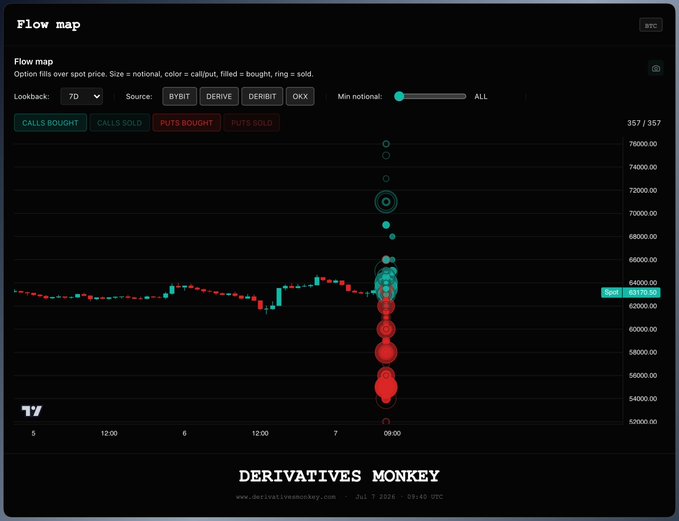This screenshot has width=679, height=521.
Task: Click the 12:00 label after day 5
Action: (109, 433)
